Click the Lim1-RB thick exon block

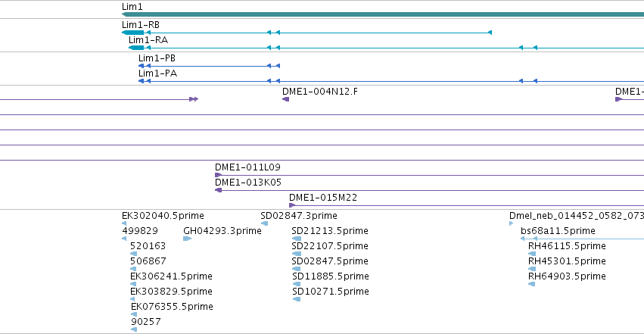(133, 33)
